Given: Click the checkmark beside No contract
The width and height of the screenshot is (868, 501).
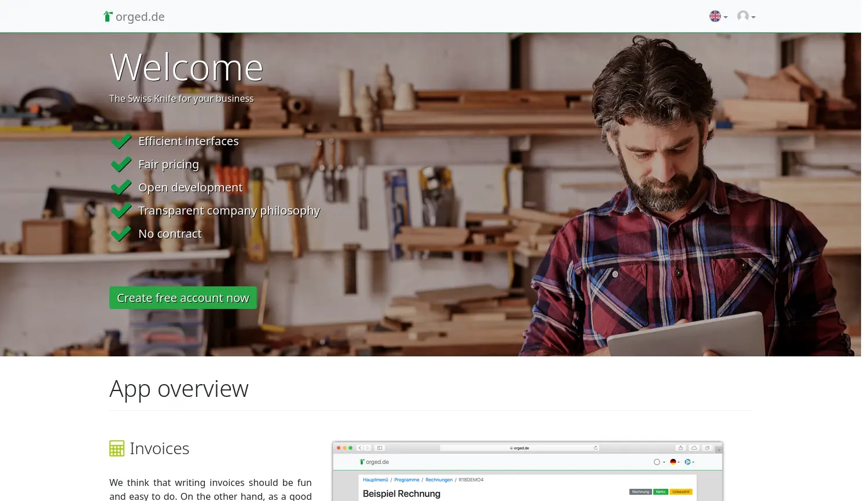Looking at the screenshot, I should coord(121,234).
